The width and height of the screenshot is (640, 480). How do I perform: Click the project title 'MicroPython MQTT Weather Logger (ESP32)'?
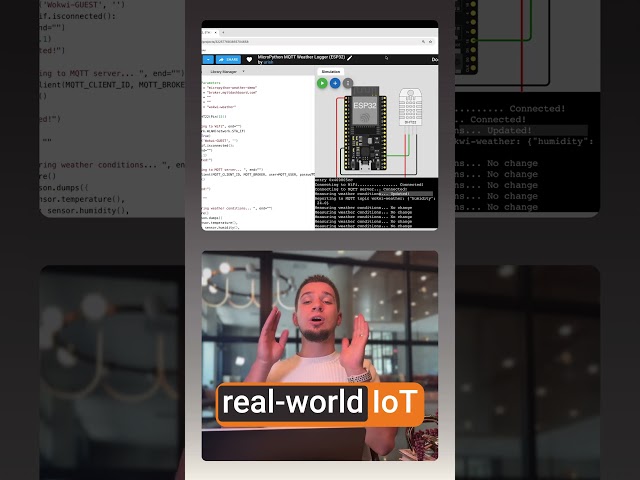pos(301,57)
